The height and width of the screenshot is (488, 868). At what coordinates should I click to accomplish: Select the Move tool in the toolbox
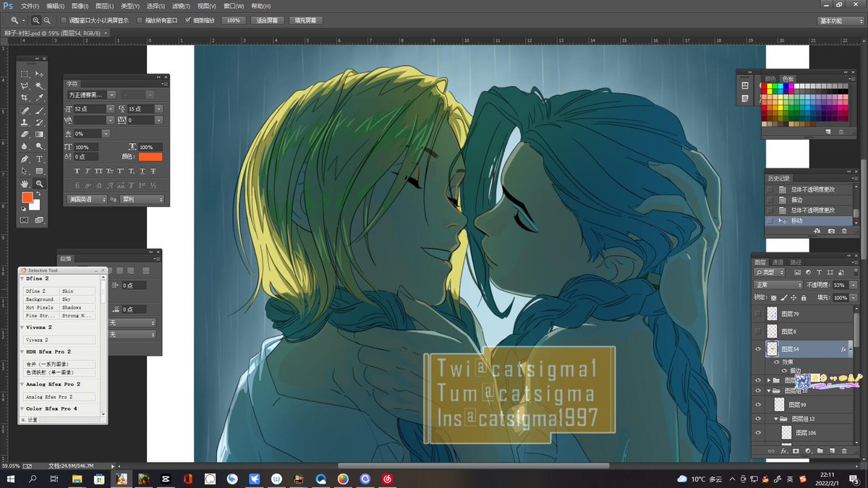(40, 74)
